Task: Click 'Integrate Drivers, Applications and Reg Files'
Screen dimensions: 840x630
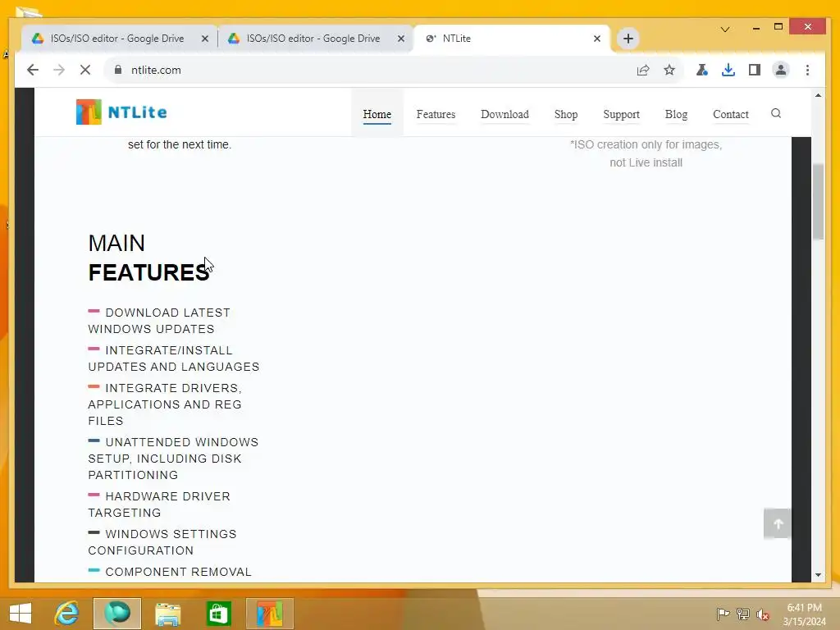Action: pyautogui.click(x=165, y=404)
